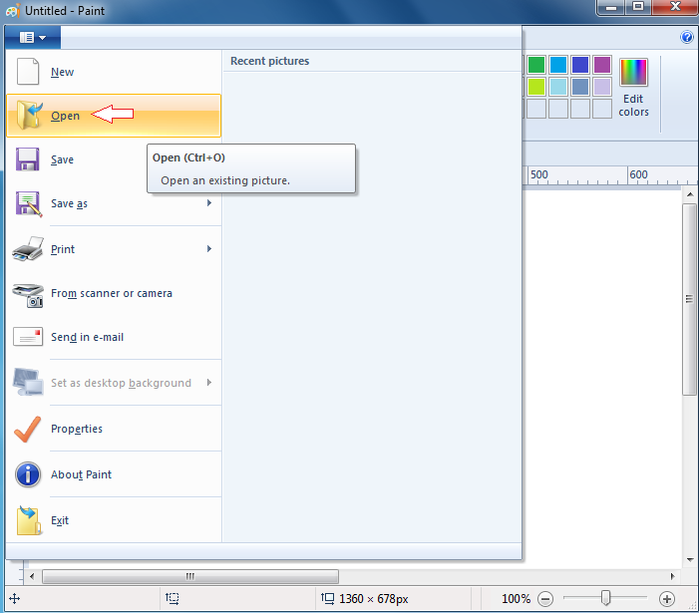Viewport: 700px width, 613px height.
Task: Pick the lime color swatch
Action: pyautogui.click(x=536, y=87)
